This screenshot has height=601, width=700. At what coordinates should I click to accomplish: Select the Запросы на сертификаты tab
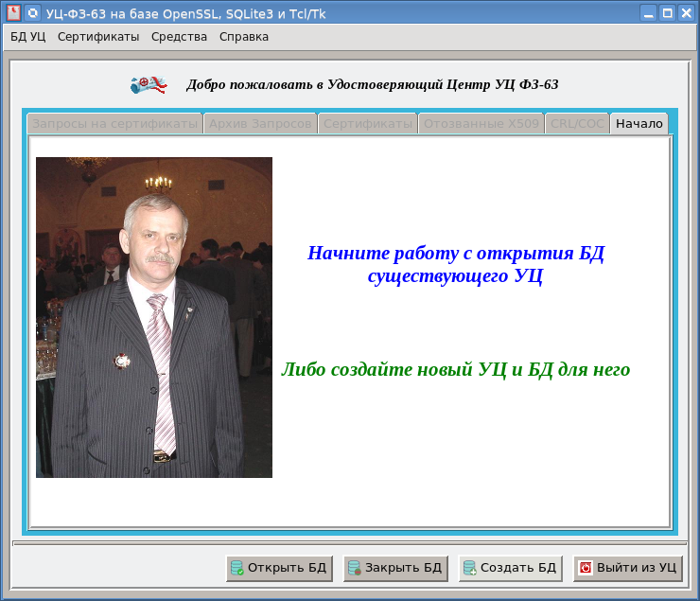click(114, 124)
